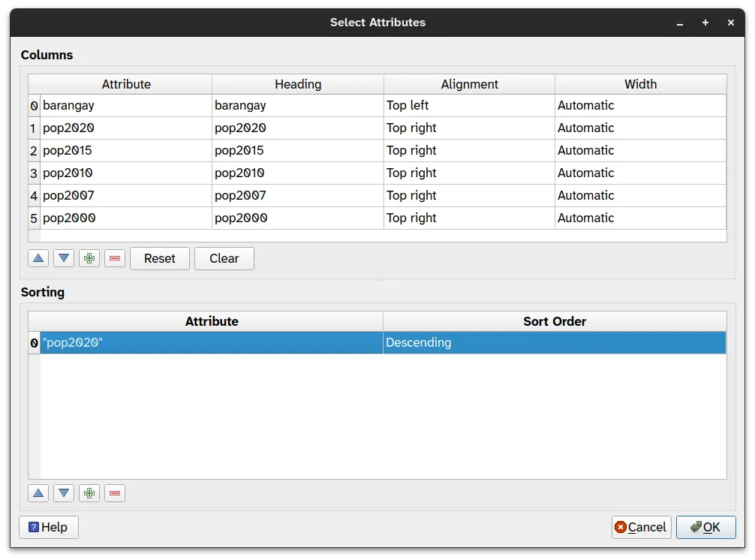Open Sort Order dropdown showing Descending
This screenshot has width=755, height=560.
pyautogui.click(x=554, y=343)
